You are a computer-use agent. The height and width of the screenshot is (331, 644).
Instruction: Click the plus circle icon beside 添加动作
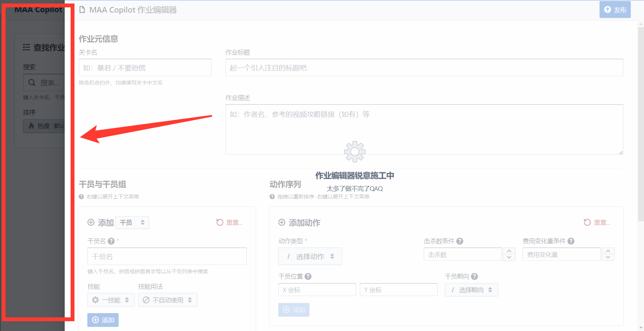pos(282,223)
